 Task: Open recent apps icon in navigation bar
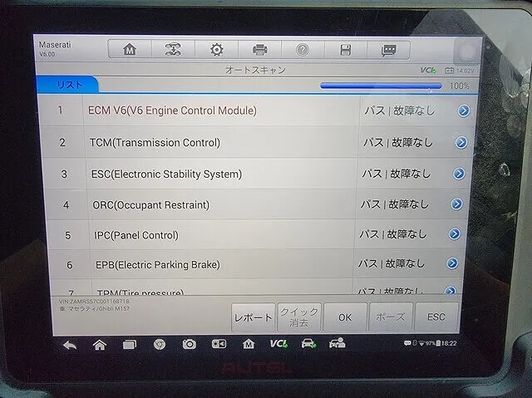(130, 345)
